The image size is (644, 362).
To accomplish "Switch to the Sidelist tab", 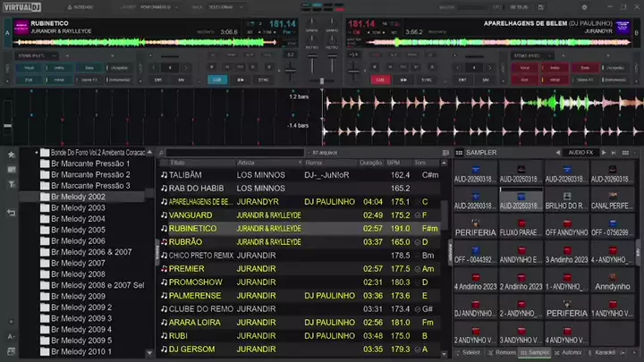I will 468,352.
